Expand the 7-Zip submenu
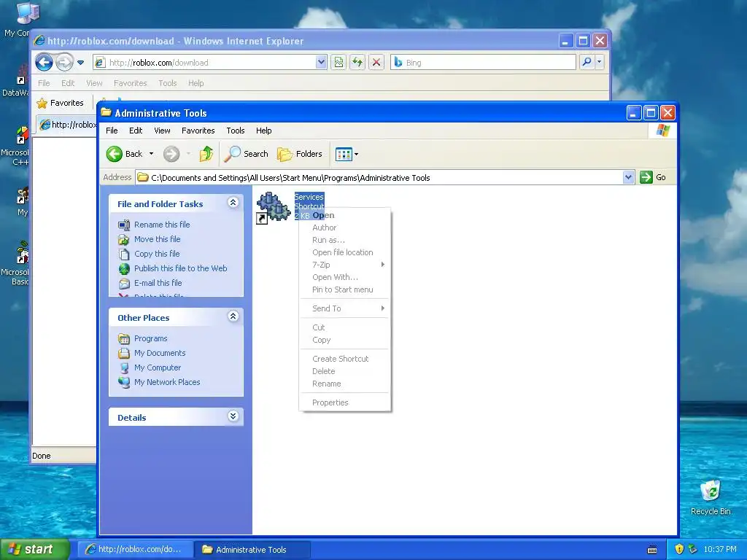747x560 pixels. pos(344,265)
